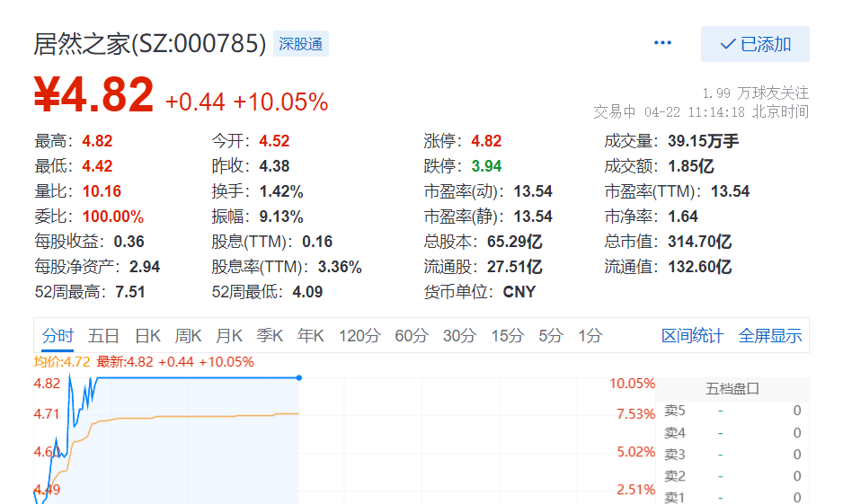Screen dimensions: 843x504
Task: Switch to the 60分 chart tab
Action: tap(412, 336)
